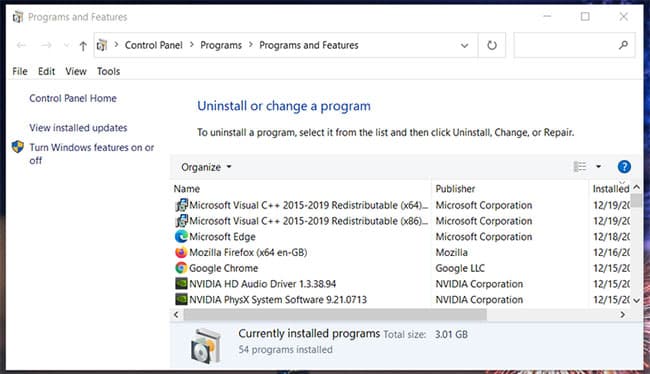Screen dimensions: 650x374
Task: Open the Edit menu
Action: (46, 71)
